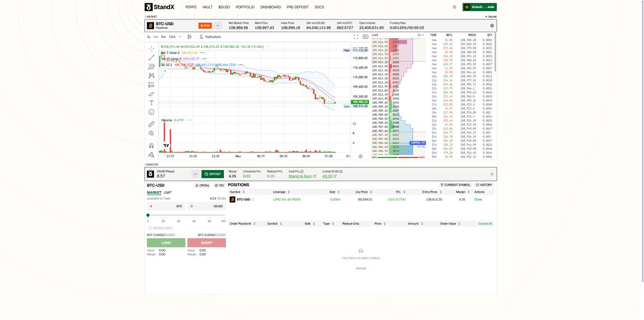Expand the tDUSD account dropdown
This screenshot has width=644, height=320.
tap(194, 174)
